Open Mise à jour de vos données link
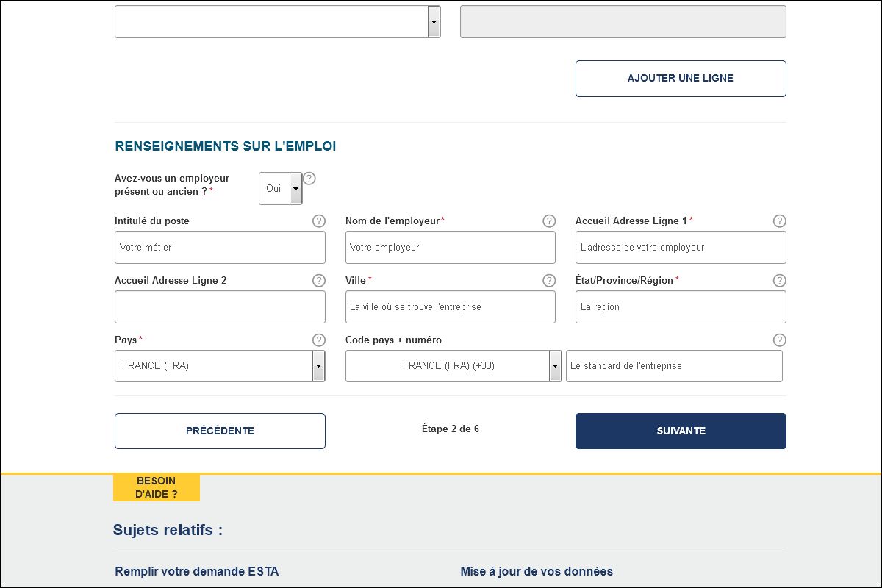Image resolution: width=882 pixels, height=588 pixels. (x=537, y=572)
